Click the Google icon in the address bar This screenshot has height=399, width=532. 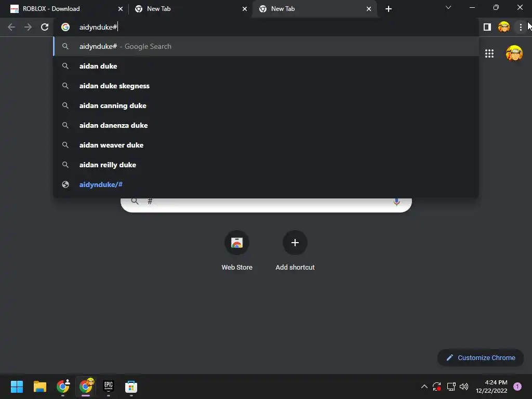65,27
